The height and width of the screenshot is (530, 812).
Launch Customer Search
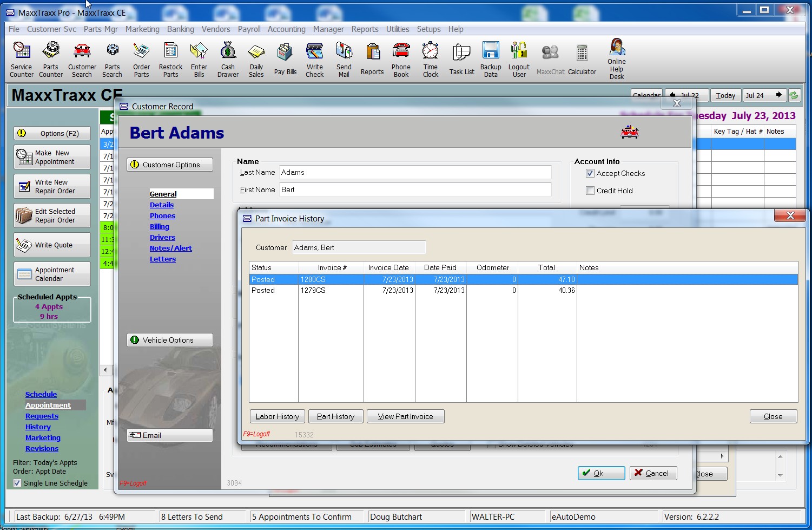coord(82,60)
